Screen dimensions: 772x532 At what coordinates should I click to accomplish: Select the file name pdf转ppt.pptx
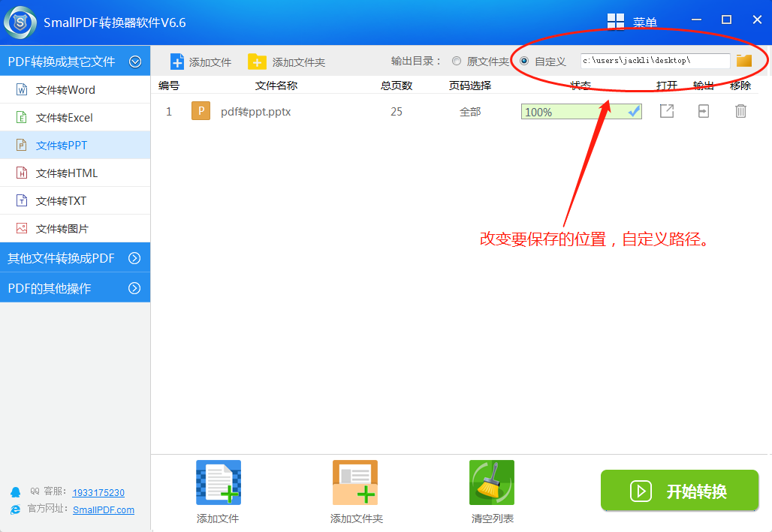(255, 112)
